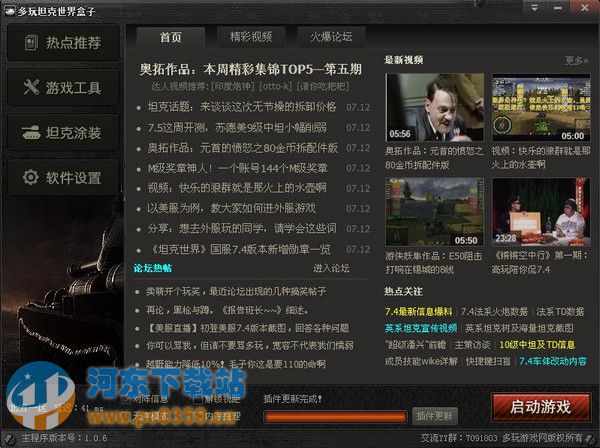Open hot topic 英系坦克宣传视频
Image resolution: width=600 pixels, height=448 pixels.
421,328
